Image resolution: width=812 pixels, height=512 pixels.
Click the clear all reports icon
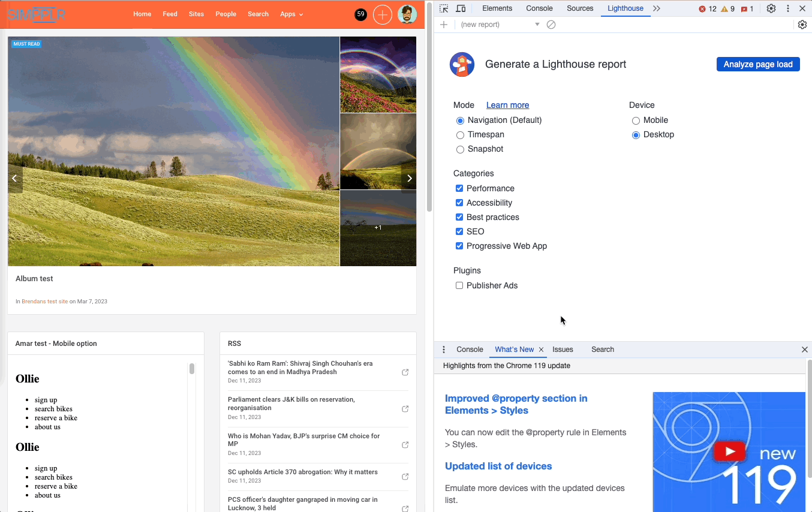tap(551, 25)
